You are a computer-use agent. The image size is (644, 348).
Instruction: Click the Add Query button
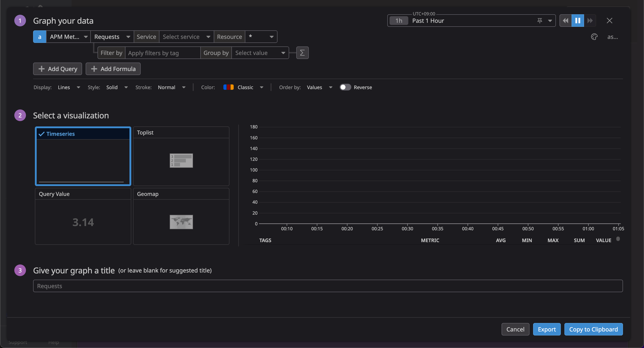pyautogui.click(x=57, y=69)
